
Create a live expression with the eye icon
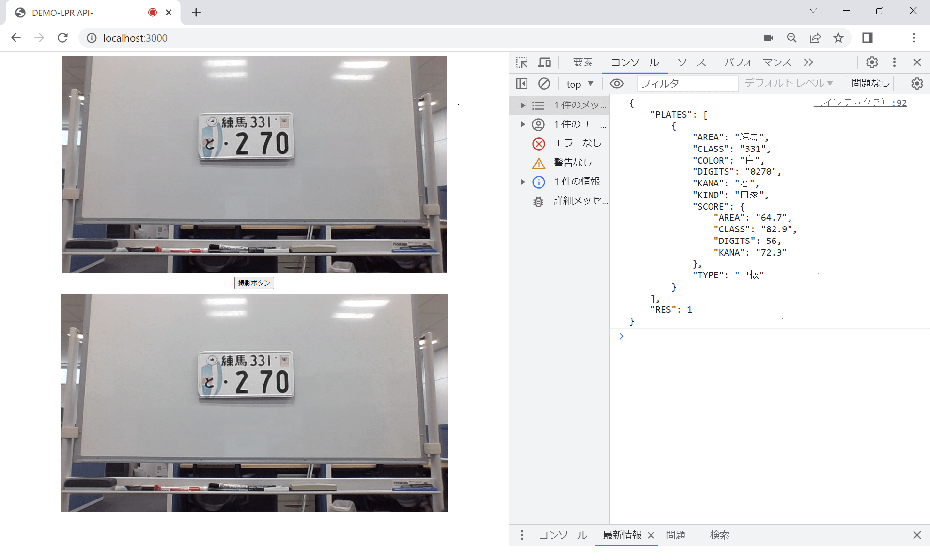616,83
